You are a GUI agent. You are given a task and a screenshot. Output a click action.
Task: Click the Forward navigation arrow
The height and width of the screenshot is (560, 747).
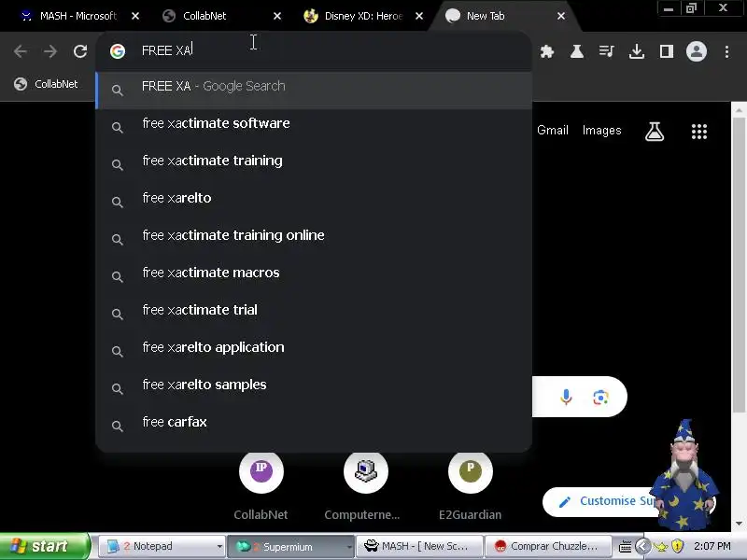point(50,51)
